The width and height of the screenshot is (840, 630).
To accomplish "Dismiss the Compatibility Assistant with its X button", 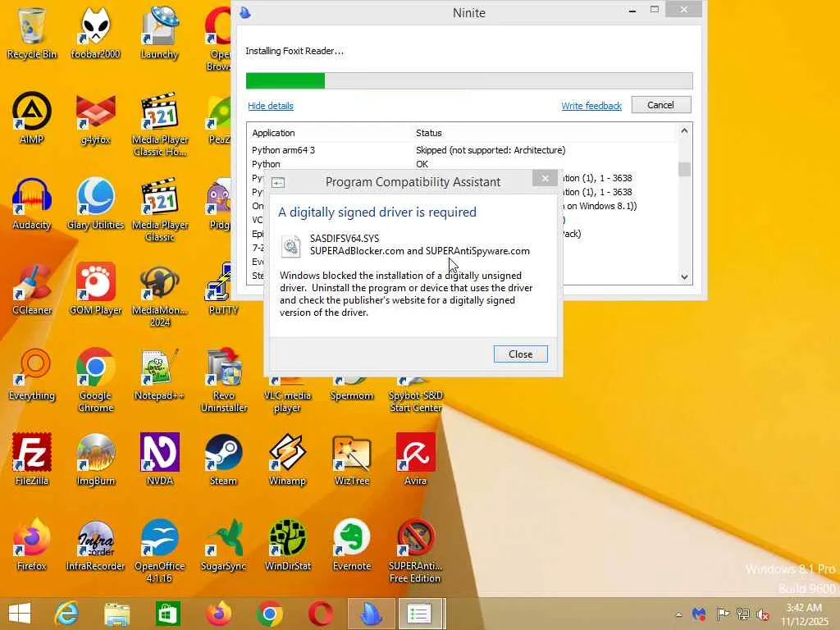I will [545, 178].
